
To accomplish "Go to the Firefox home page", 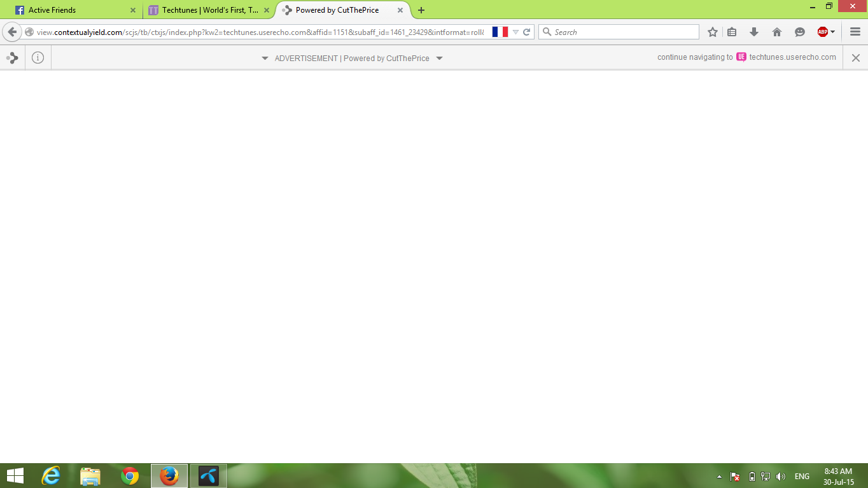I will [776, 32].
